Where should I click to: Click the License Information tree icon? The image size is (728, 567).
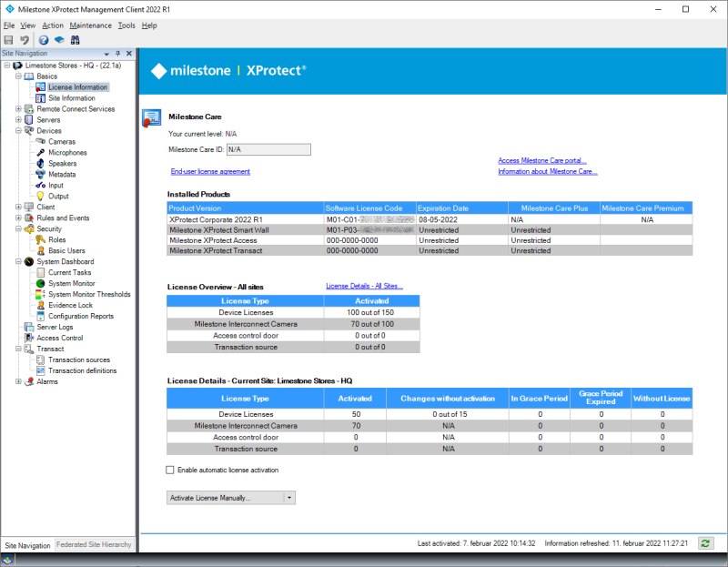click(x=40, y=87)
